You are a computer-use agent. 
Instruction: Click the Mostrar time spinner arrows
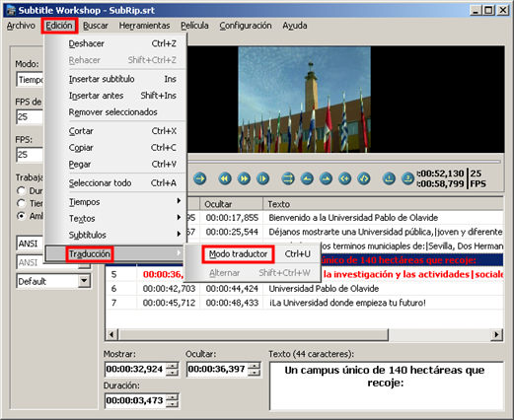172,369
